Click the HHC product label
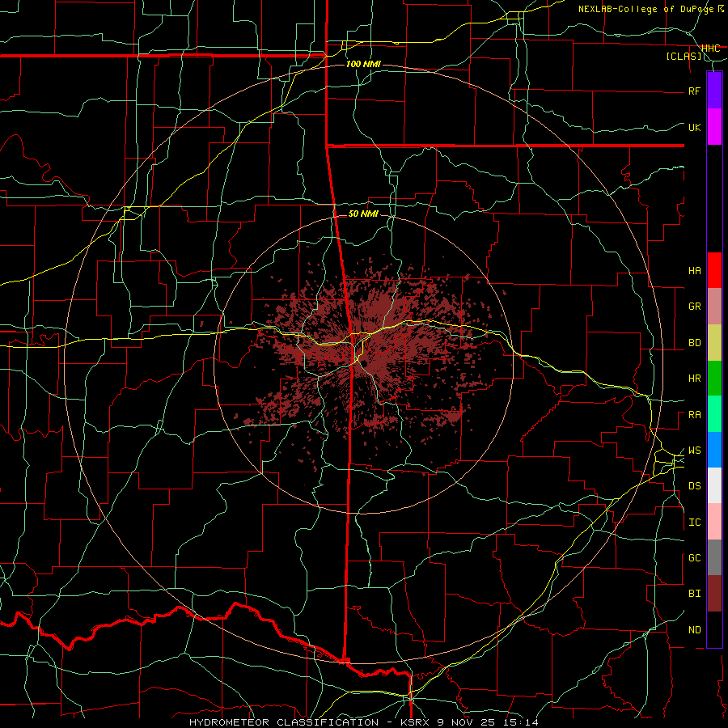The height and width of the screenshot is (728, 728). 710,49
